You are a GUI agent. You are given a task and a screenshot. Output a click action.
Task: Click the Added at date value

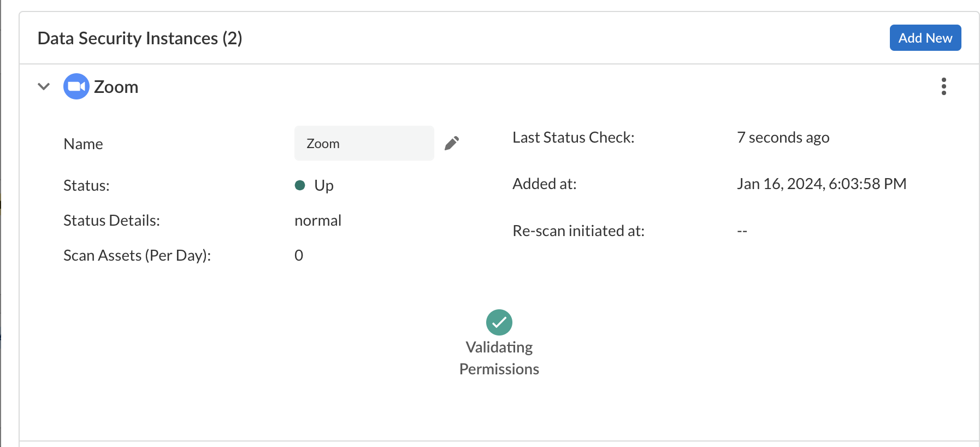click(x=821, y=184)
